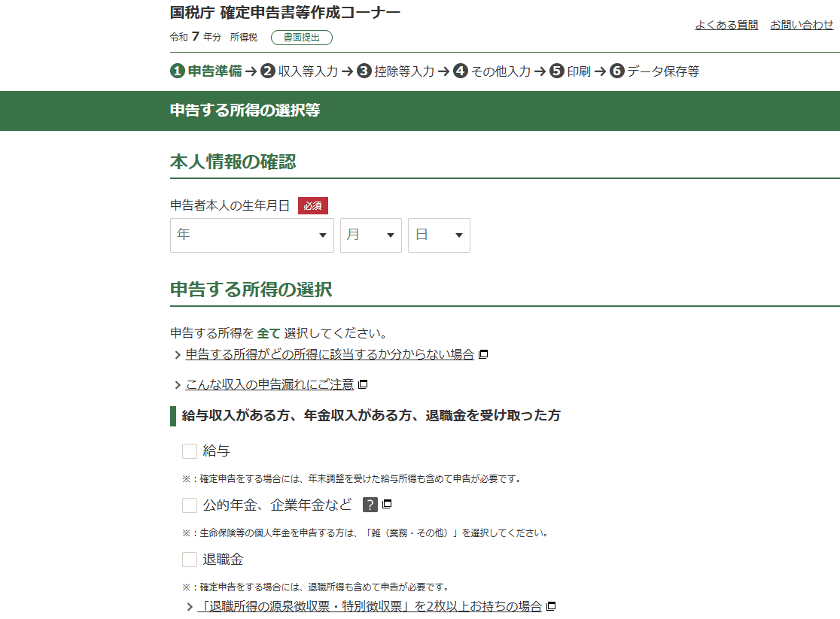Open the よくある質問 link
840x619 pixels.
[726, 25]
